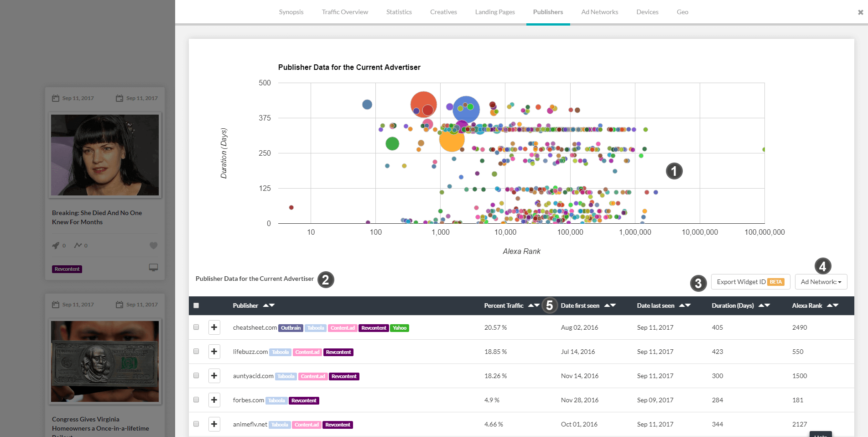Click the heart icon on first ad card
868x437 pixels.
153,246
